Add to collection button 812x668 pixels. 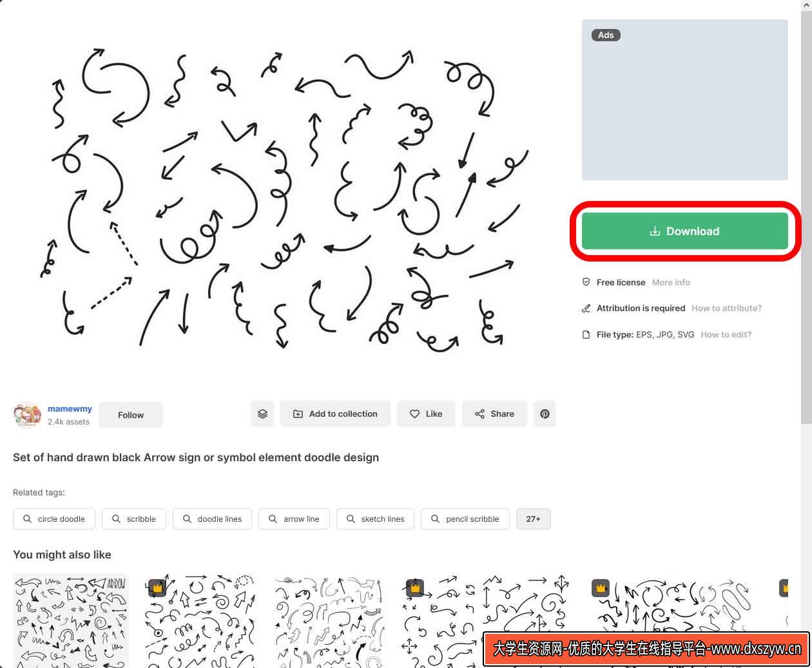click(335, 414)
